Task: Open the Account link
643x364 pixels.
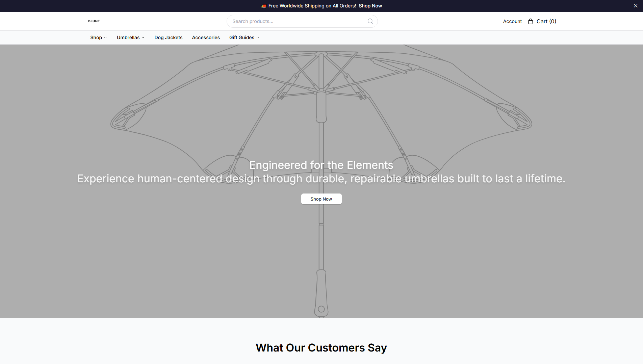Action: tap(512, 21)
